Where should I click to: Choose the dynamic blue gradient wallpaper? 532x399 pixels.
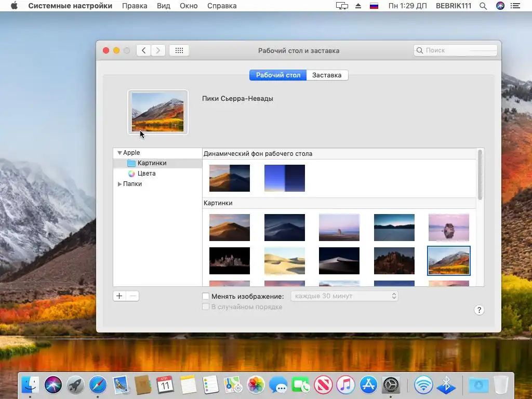(285, 178)
